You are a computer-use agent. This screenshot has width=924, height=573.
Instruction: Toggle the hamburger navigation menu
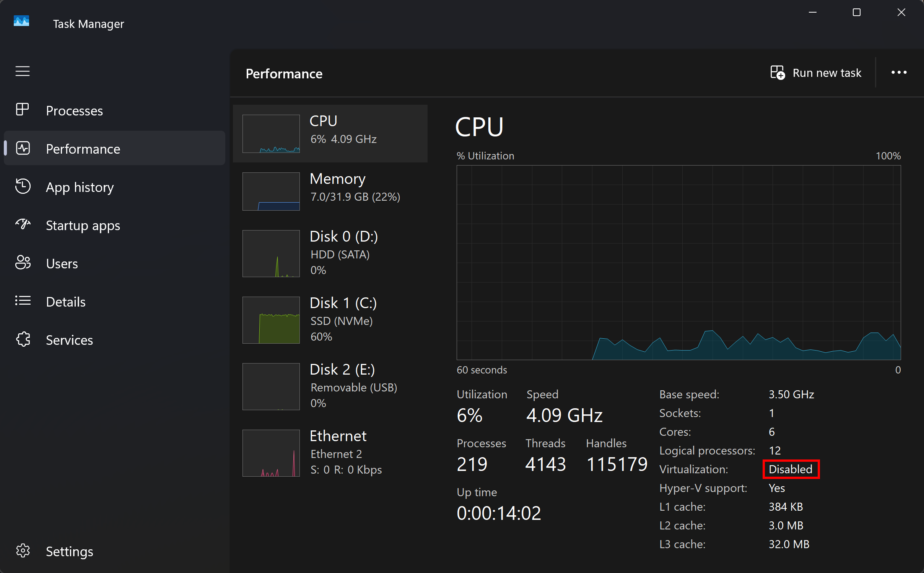[x=23, y=71]
